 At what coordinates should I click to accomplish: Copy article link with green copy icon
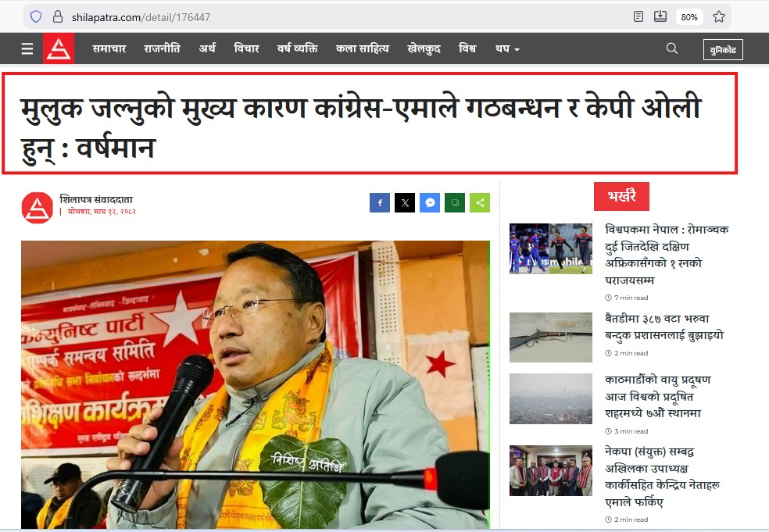click(x=455, y=203)
